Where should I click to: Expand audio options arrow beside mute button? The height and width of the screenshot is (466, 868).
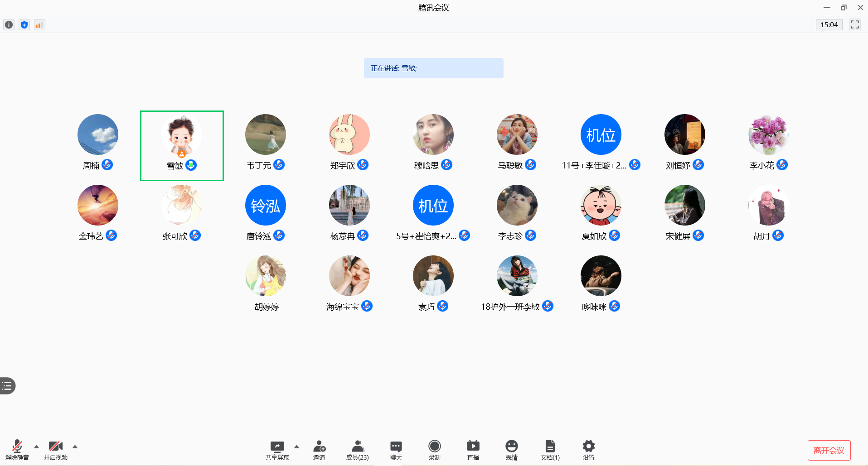(x=37, y=447)
